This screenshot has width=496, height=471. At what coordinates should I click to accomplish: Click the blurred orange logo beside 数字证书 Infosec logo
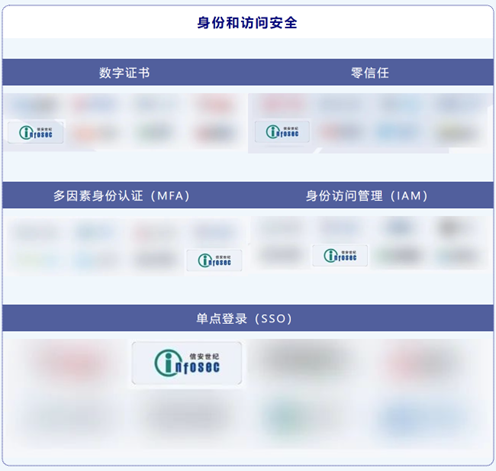[94, 133]
